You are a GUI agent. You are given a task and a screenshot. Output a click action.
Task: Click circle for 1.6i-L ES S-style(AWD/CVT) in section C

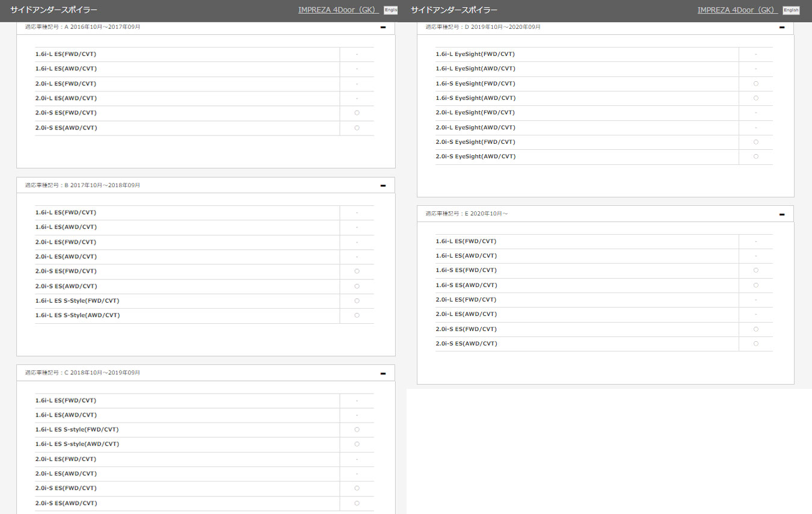(x=357, y=444)
